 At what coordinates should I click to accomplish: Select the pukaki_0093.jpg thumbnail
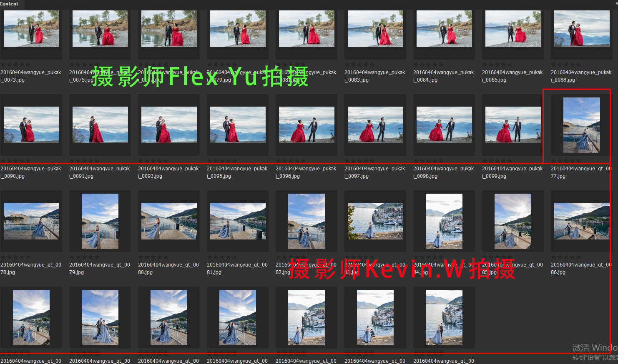coord(169,125)
